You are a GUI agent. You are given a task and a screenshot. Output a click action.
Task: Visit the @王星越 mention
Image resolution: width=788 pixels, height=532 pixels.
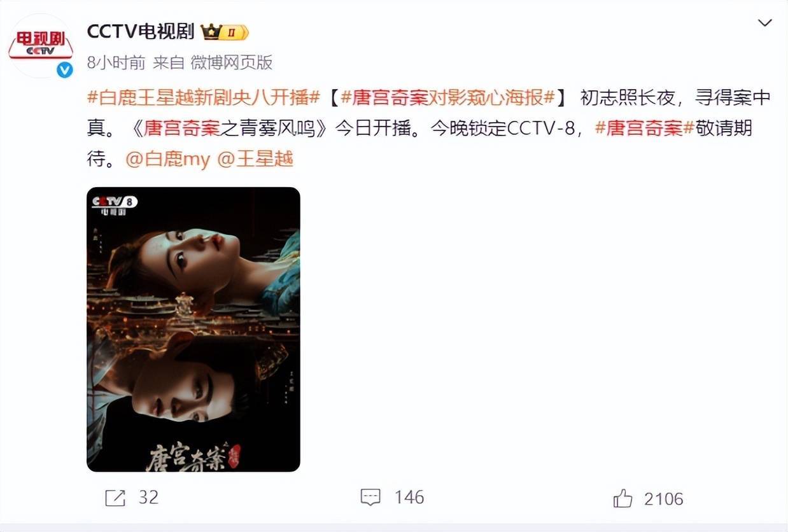coord(256,159)
